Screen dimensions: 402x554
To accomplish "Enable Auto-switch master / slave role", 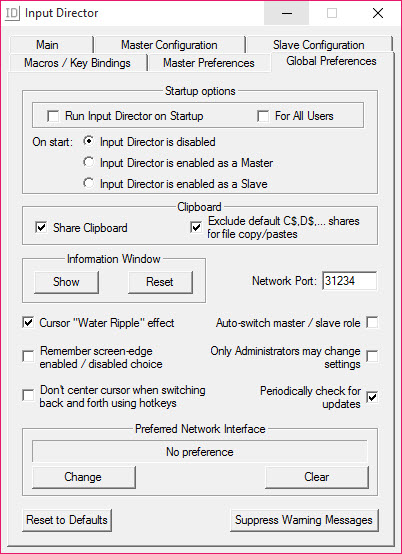I will (372, 322).
